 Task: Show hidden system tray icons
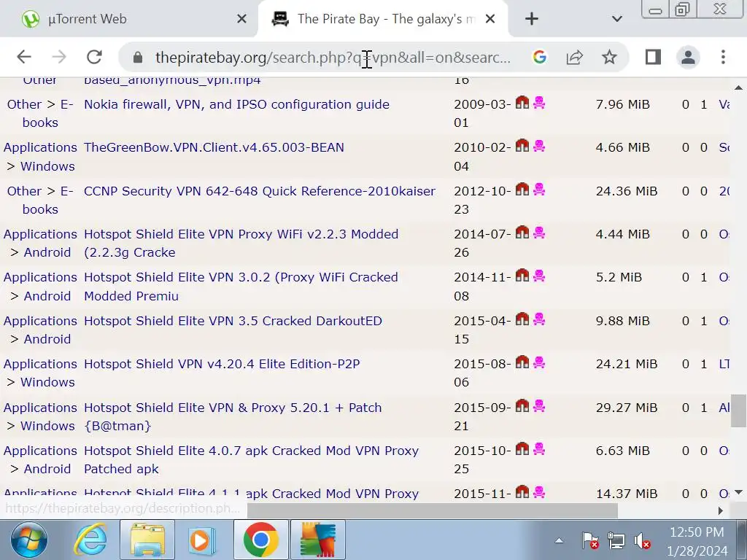(560, 540)
